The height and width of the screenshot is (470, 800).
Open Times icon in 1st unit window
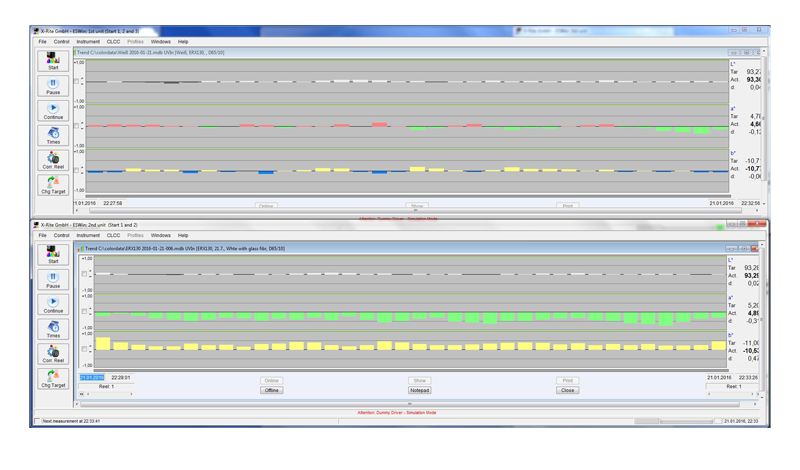coord(53,136)
